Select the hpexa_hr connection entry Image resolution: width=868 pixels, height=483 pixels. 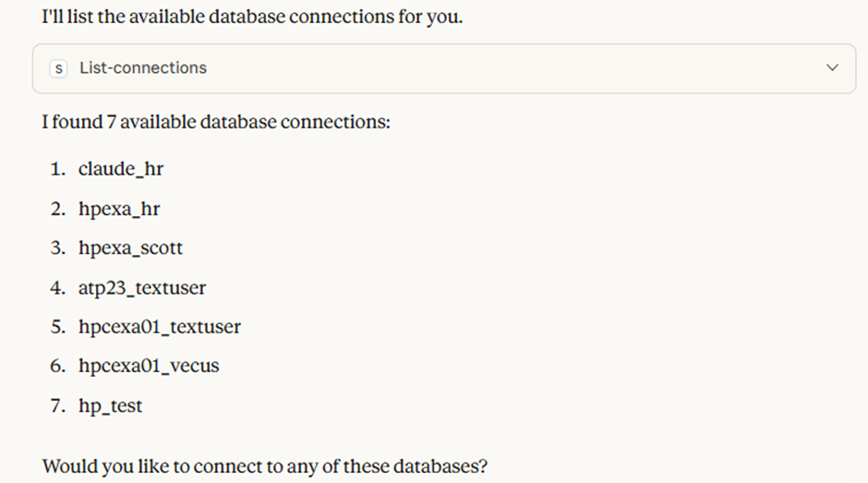click(118, 209)
